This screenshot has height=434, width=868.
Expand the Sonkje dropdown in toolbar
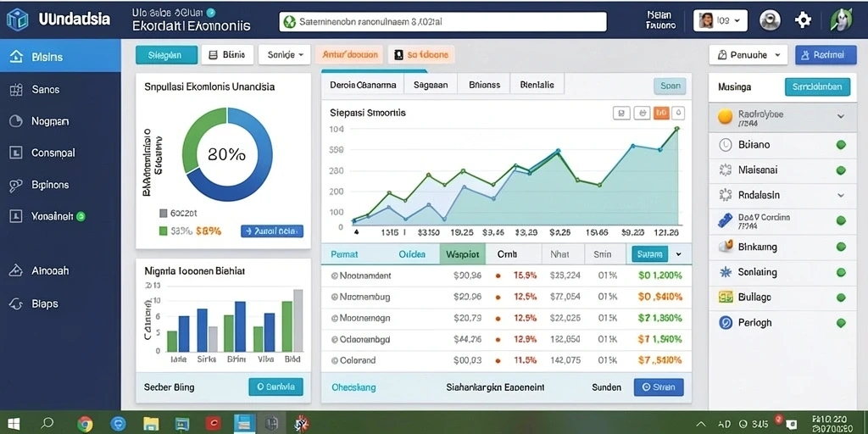[285, 55]
